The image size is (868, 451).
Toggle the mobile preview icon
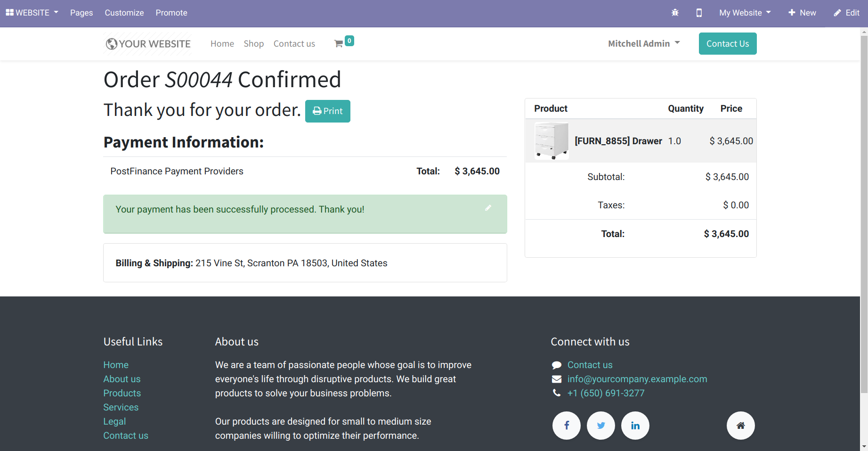point(699,13)
